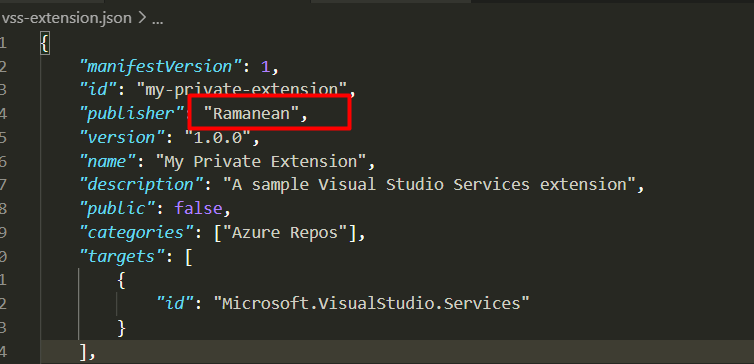Select the "my-private-extension" id value

tap(242, 89)
